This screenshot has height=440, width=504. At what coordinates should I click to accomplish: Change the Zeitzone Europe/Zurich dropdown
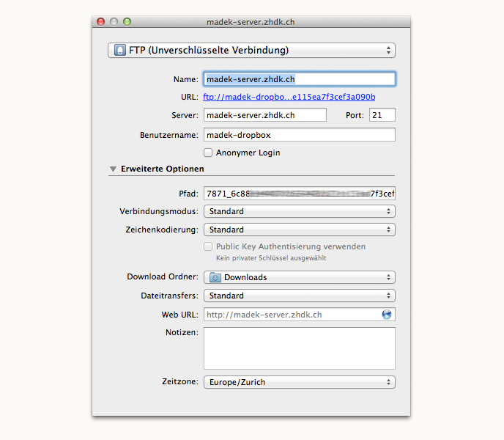point(299,382)
